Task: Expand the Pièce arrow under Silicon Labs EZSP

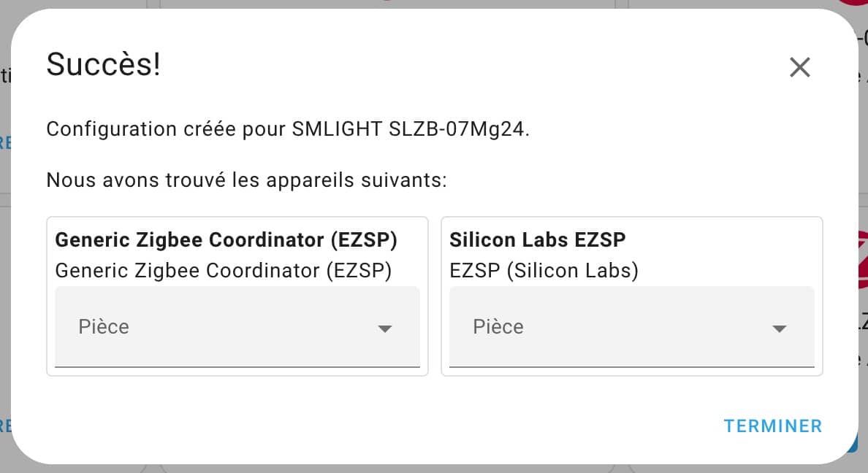Action: 779,328
